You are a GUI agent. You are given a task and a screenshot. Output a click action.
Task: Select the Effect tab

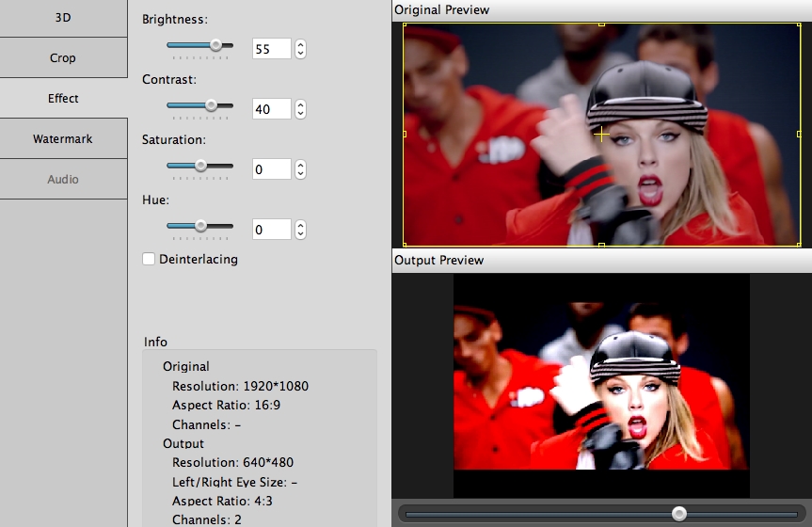pyautogui.click(x=63, y=98)
